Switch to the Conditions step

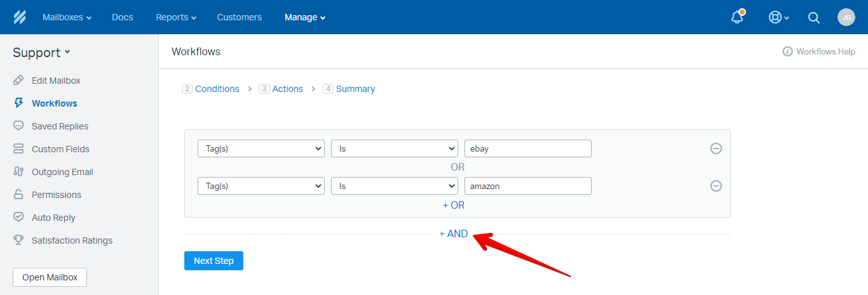coord(210,89)
